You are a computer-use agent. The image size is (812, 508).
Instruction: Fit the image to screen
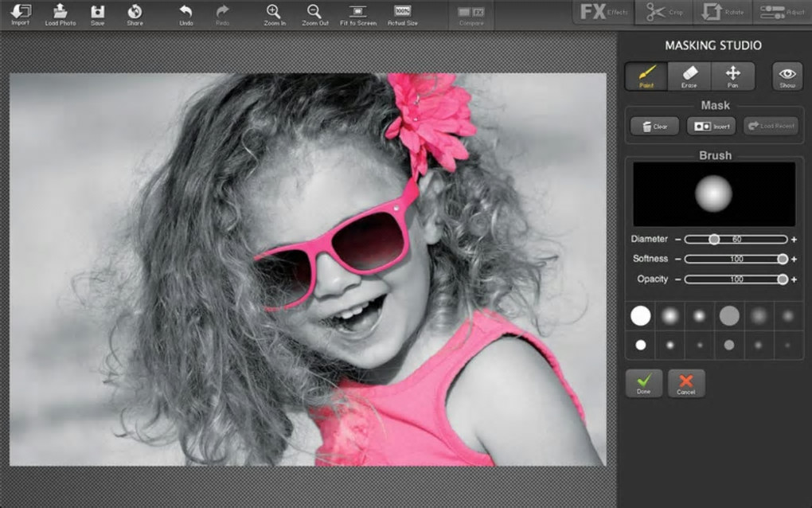click(x=358, y=14)
